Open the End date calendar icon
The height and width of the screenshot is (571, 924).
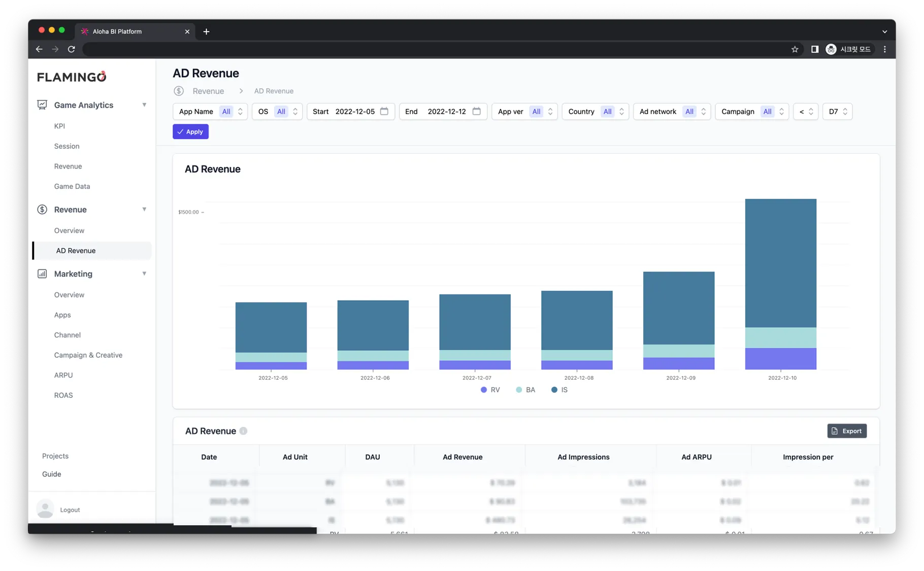point(476,111)
